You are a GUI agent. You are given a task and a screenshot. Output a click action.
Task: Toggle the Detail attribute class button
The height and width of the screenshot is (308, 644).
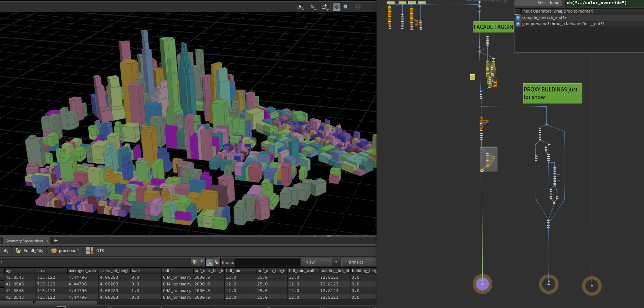pyautogui.click(x=217, y=262)
